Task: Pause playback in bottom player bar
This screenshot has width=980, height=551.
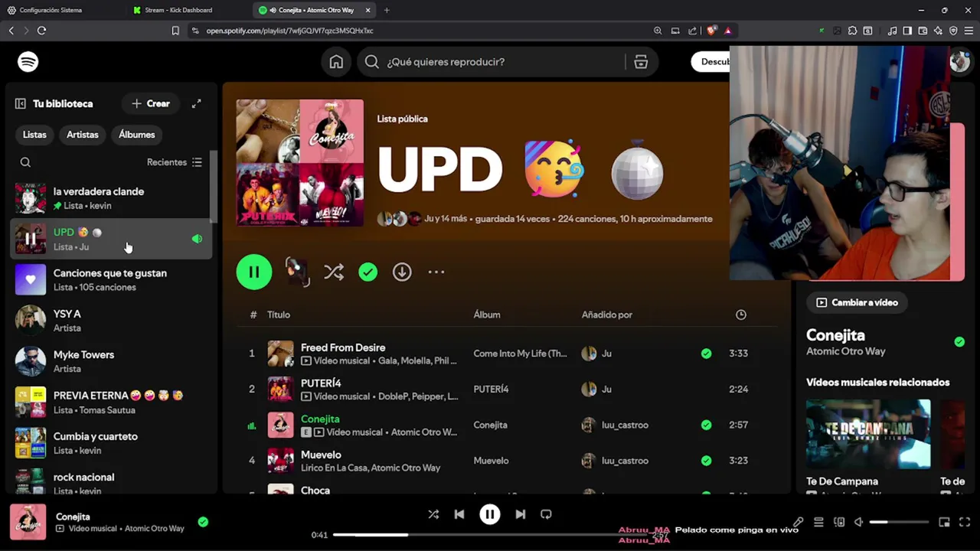Action: pyautogui.click(x=490, y=514)
